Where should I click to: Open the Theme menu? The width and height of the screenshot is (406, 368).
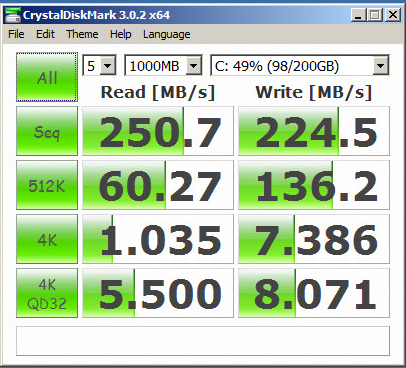pos(82,34)
